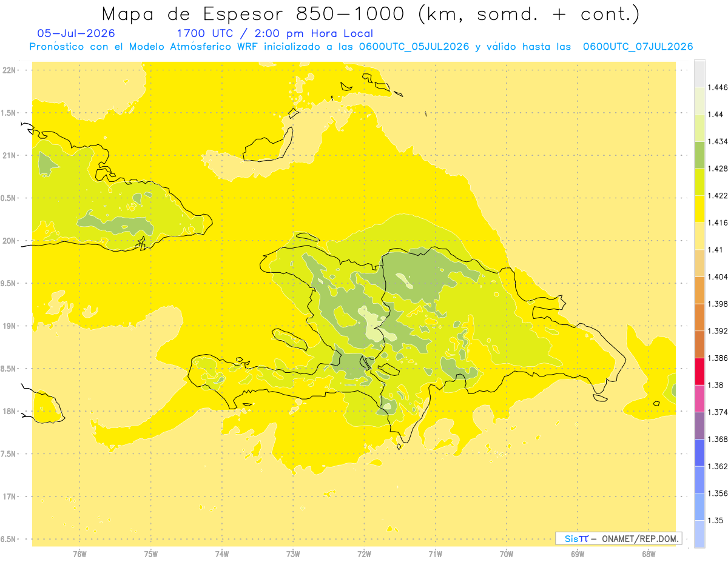Click the legend value 1.362
Screen dimensions: 728x562
point(718,466)
